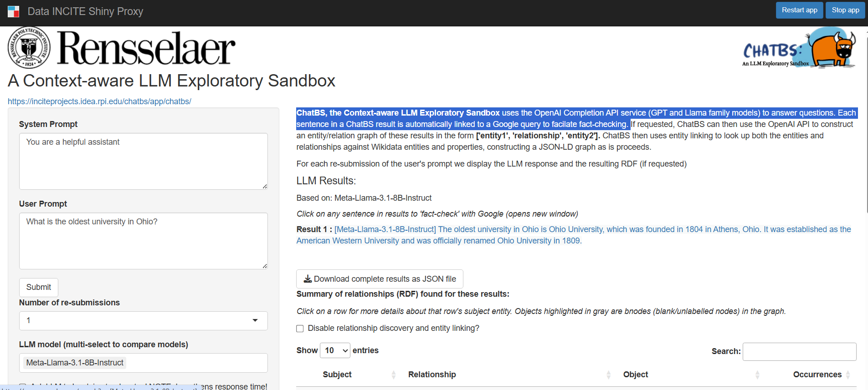Sort the table by the Object column arrows
868x390 pixels.
pyautogui.click(x=757, y=375)
